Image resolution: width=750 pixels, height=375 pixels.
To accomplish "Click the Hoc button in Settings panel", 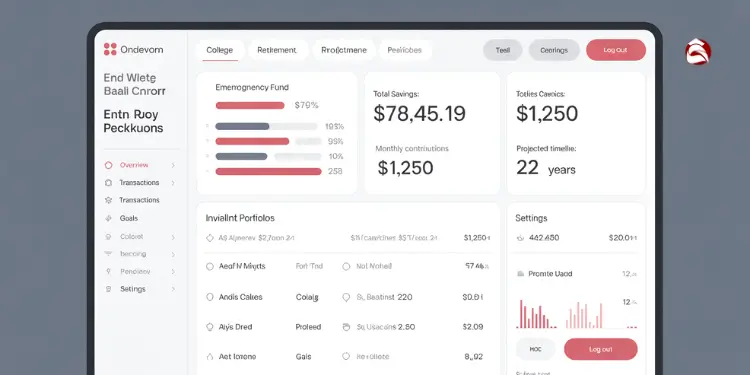I will pos(536,349).
